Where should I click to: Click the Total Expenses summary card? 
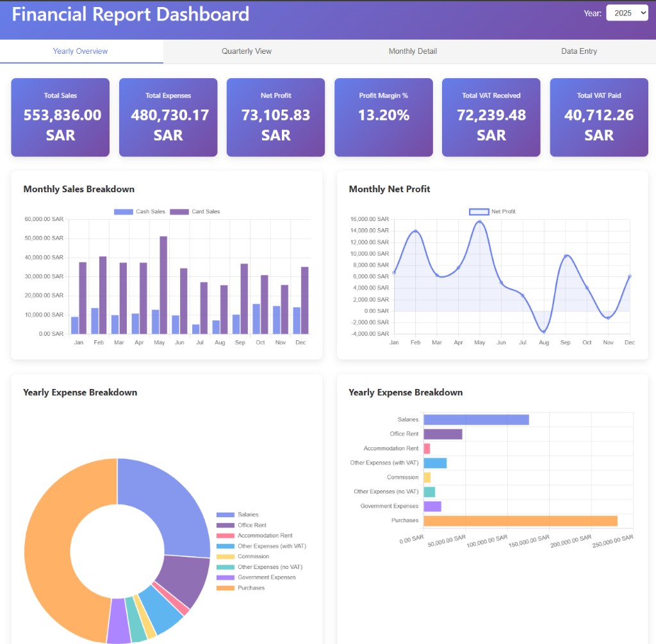168,117
